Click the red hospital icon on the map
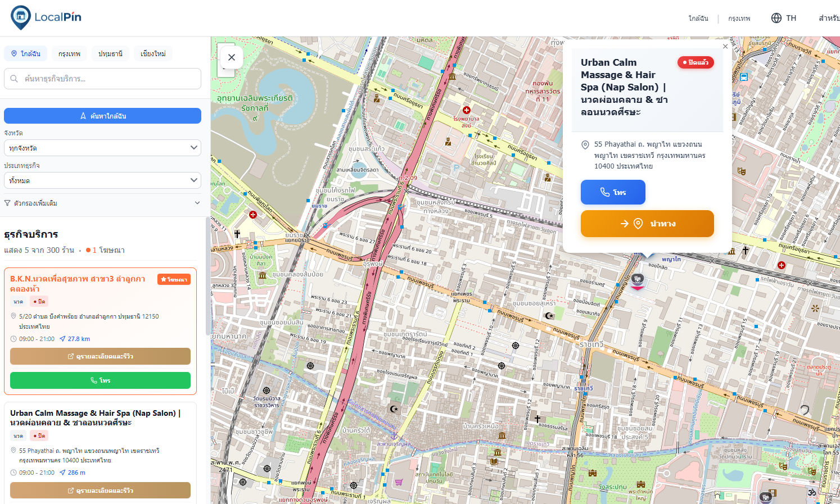 tap(466, 110)
